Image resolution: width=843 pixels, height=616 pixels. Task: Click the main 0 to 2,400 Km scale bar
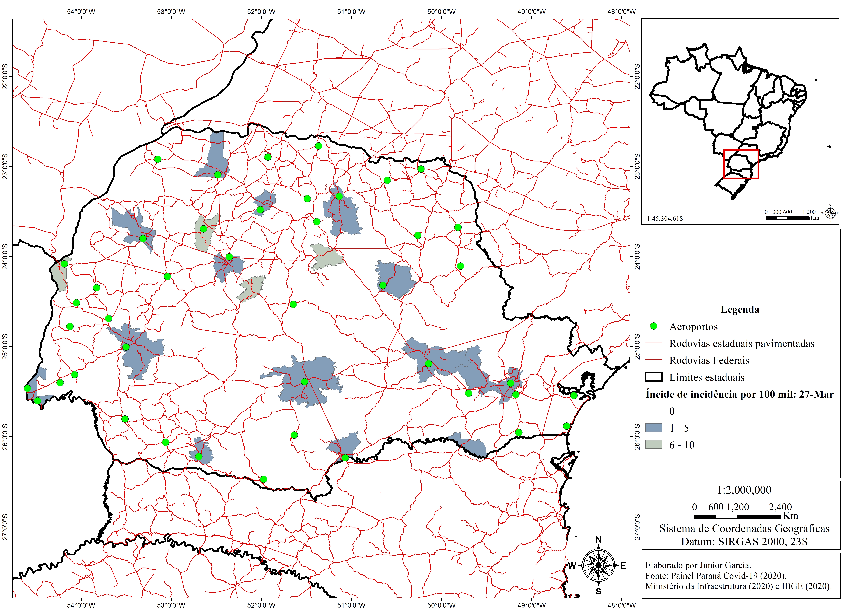(x=737, y=517)
